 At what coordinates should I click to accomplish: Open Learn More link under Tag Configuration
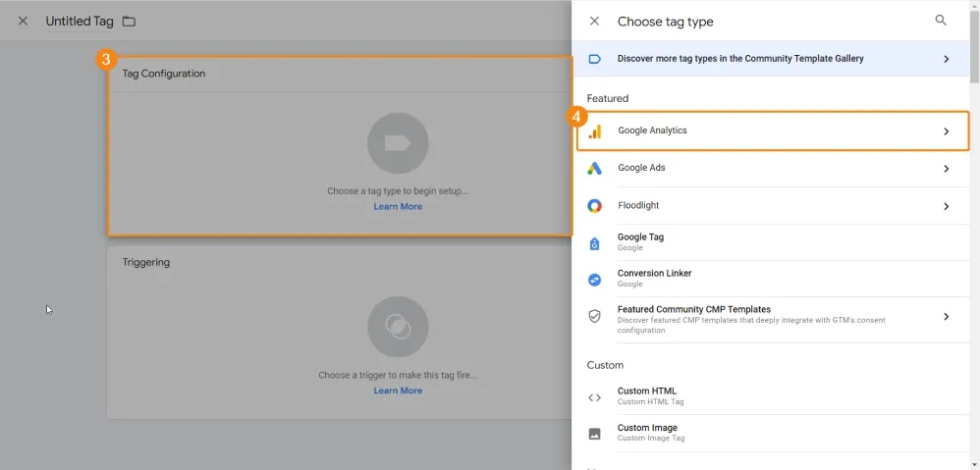[x=398, y=207]
